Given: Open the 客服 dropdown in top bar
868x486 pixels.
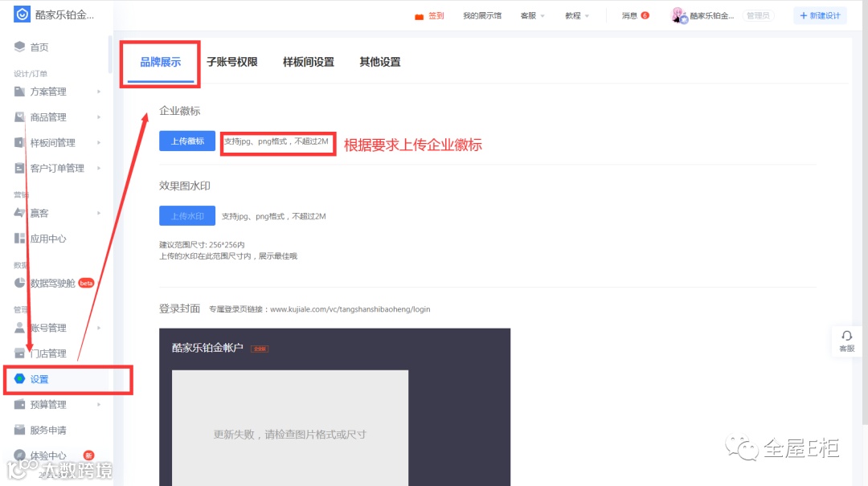Looking at the screenshot, I should (x=532, y=15).
